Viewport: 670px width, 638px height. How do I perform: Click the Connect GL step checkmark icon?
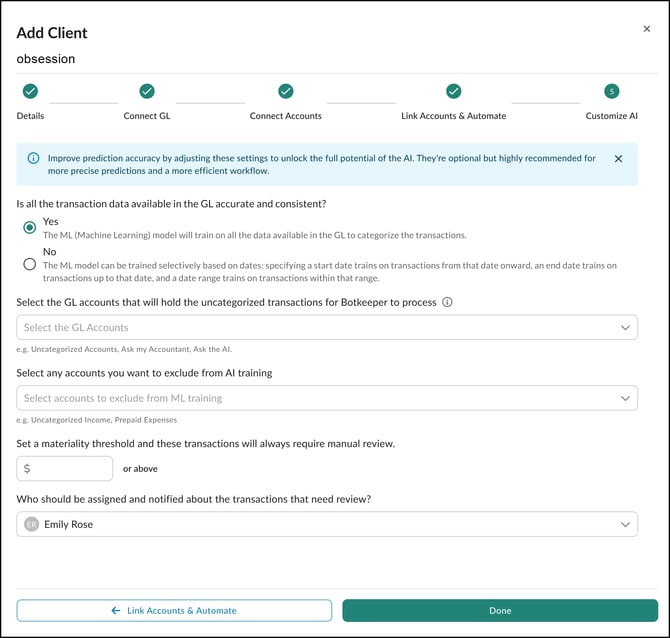pyautogui.click(x=147, y=91)
